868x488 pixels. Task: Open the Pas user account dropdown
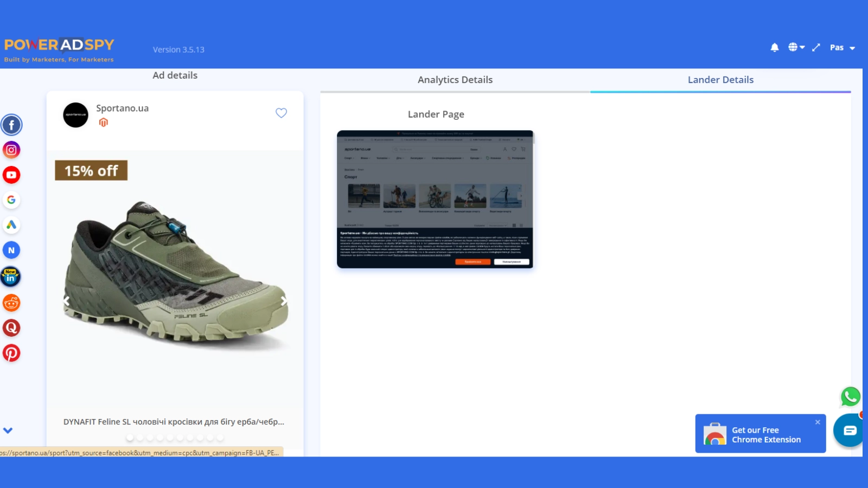point(843,48)
